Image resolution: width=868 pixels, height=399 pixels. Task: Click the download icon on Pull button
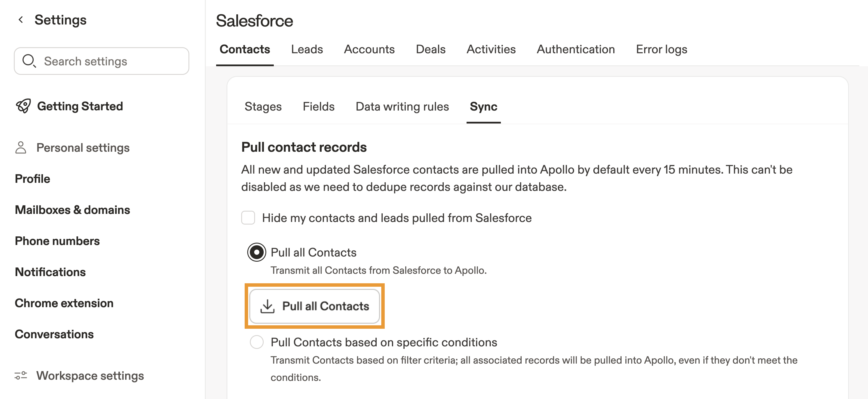pyautogui.click(x=267, y=306)
